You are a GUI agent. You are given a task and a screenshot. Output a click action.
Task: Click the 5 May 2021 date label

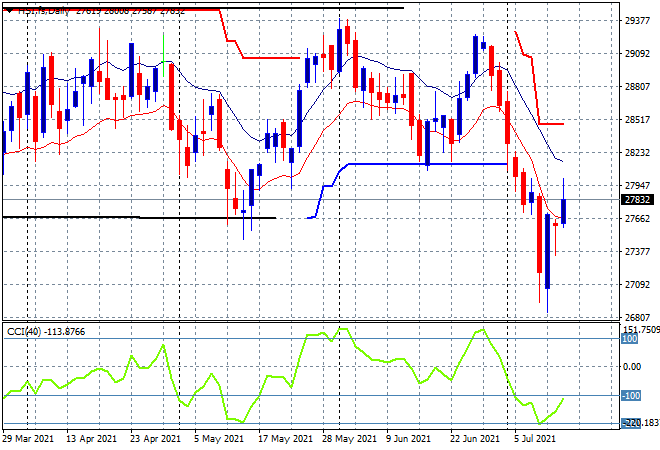click(219, 439)
